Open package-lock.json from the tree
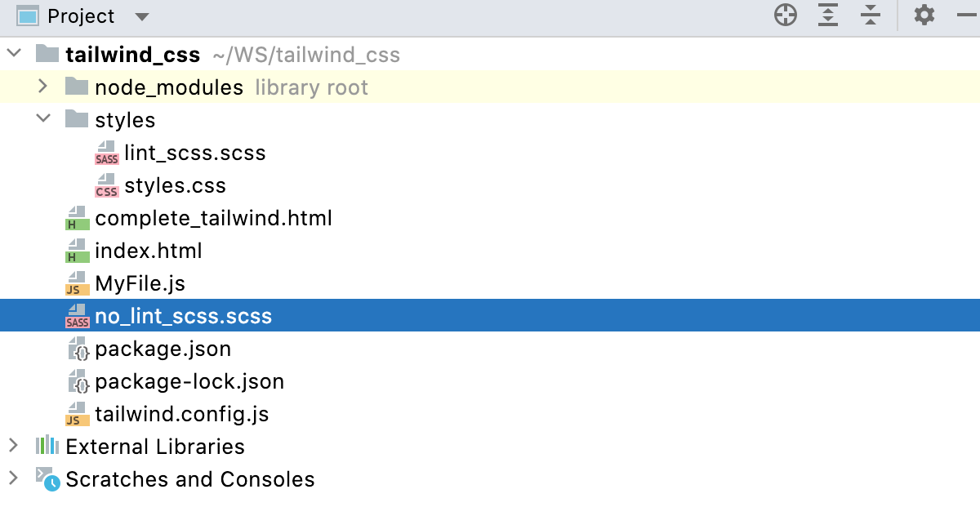The height and width of the screenshot is (516, 980). coord(189,381)
